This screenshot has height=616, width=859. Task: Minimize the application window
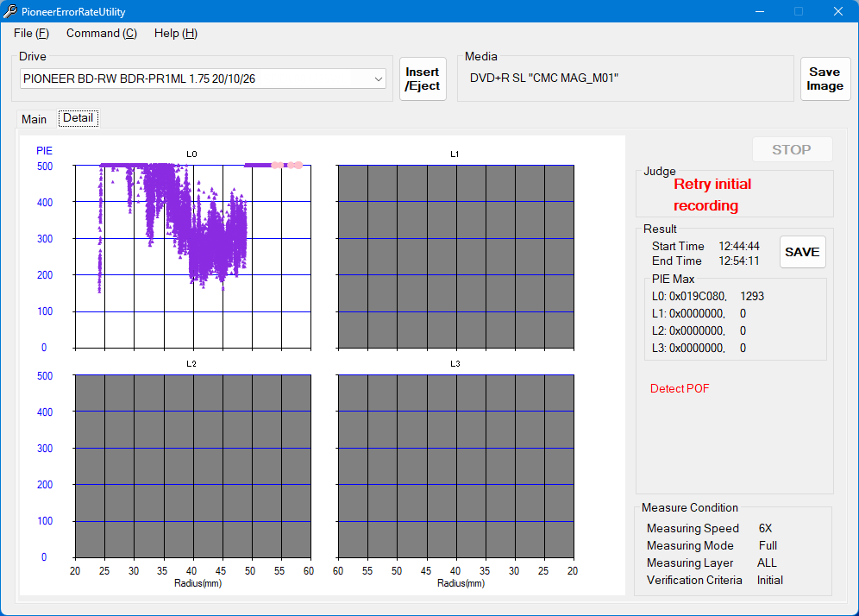point(760,11)
